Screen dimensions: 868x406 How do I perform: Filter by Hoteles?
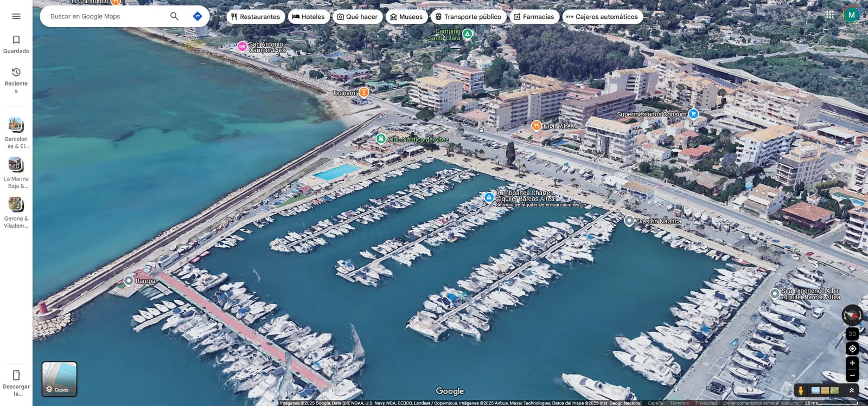coord(308,17)
